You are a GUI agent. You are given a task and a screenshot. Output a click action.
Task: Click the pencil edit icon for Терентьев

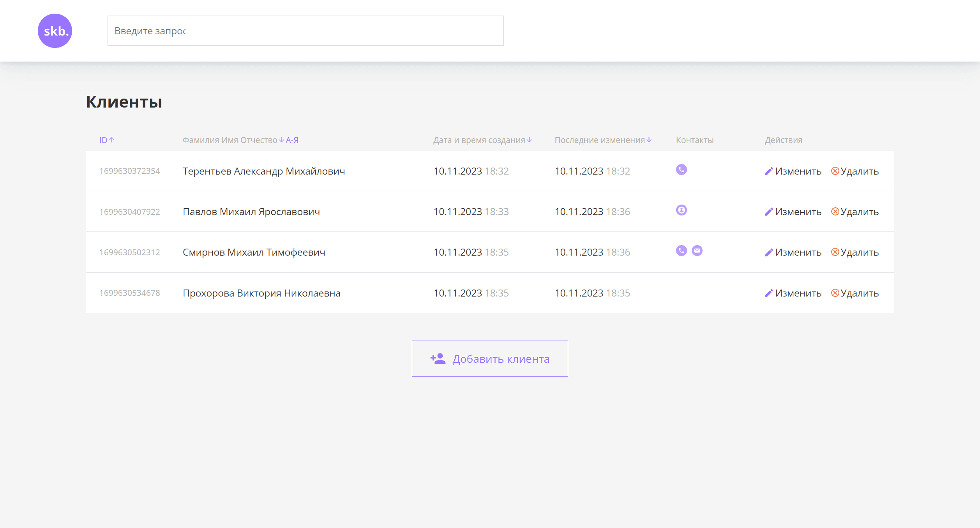click(768, 171)
